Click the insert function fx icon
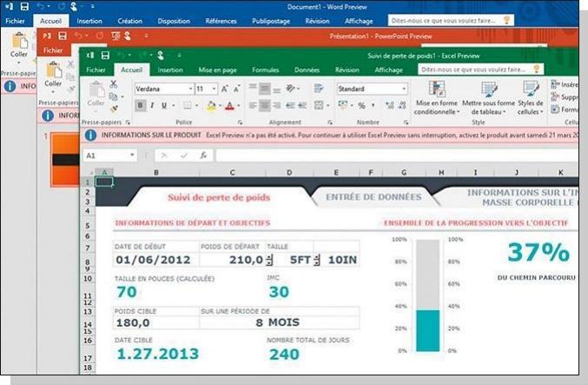The height and width of the screenshot is (385, 588). click(x=203, y=156)
